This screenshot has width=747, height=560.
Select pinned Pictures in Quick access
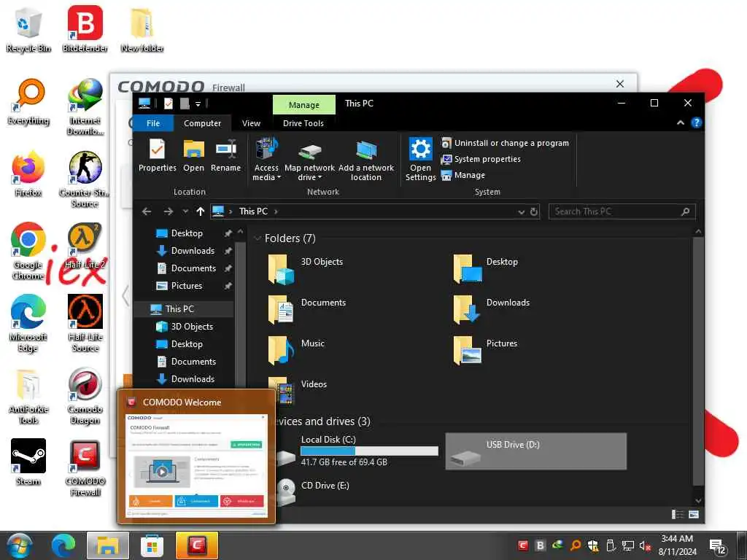(186, 286)
